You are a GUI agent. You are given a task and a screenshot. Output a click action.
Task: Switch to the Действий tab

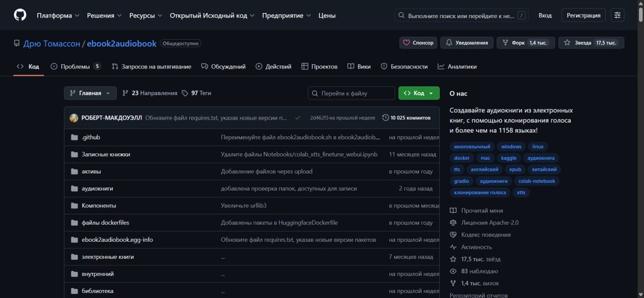pyautogui.click(x=274, y=66)
